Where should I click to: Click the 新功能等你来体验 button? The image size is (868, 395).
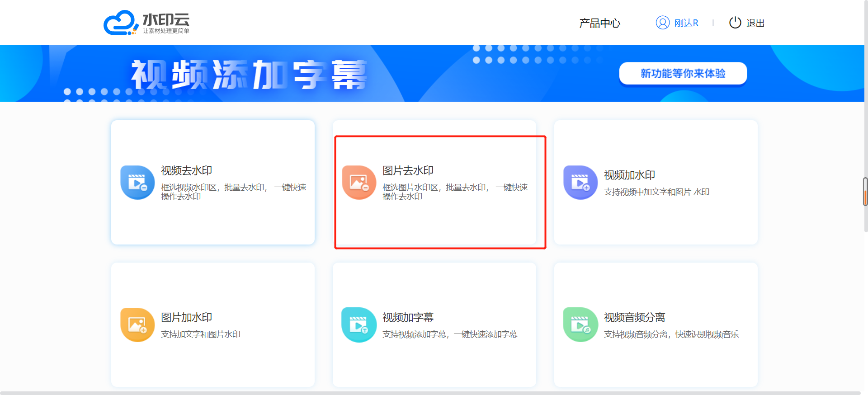(683, 73)
